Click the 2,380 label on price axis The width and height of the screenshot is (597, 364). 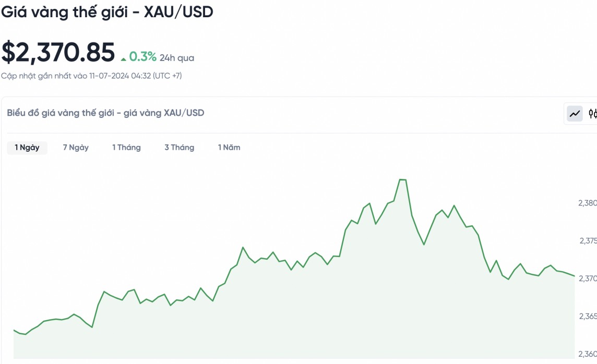587,203
